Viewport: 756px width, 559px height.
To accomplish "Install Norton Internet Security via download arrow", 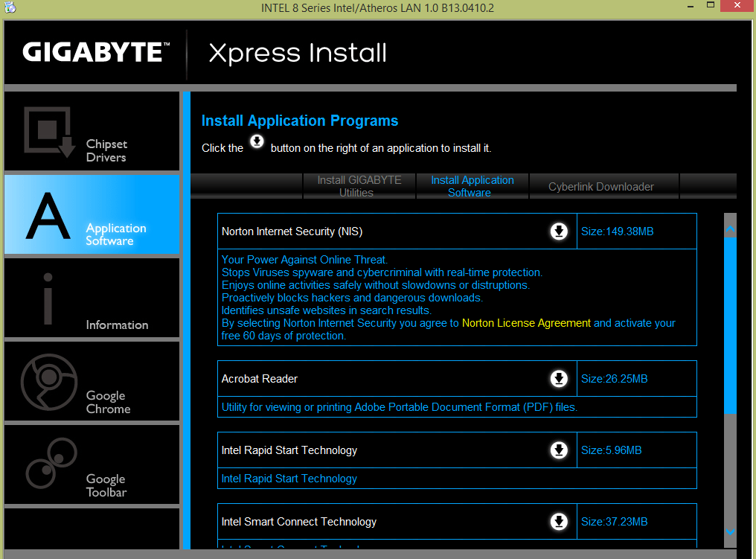I will pos(559,231).
